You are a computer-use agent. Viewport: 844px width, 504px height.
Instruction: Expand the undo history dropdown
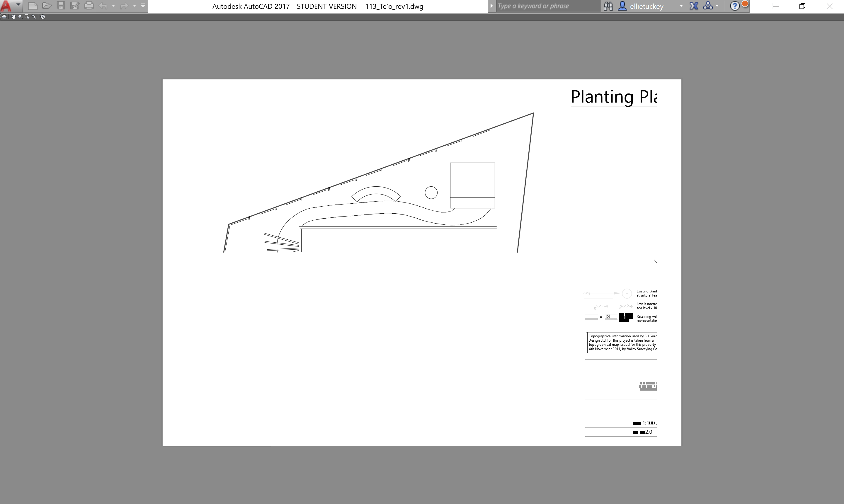[x=113, y=6]
